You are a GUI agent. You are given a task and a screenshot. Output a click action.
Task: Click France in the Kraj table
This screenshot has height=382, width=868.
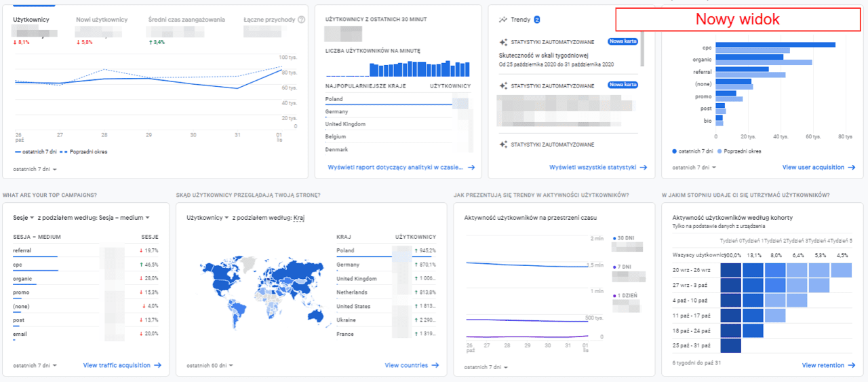click(x=345, y=335)
